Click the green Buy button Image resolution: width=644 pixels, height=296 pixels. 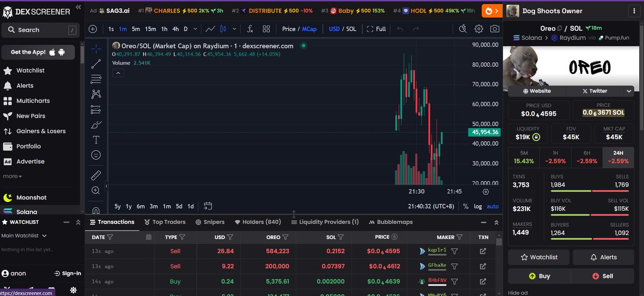click(x=539, y=276)
